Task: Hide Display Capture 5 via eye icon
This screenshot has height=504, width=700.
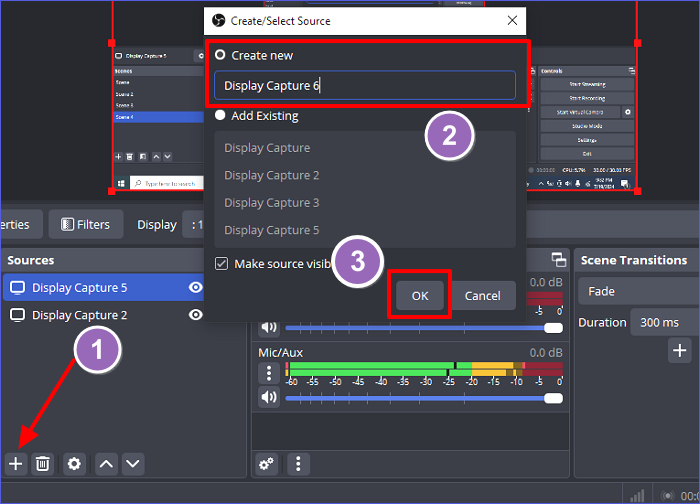Action: [196, 288]
